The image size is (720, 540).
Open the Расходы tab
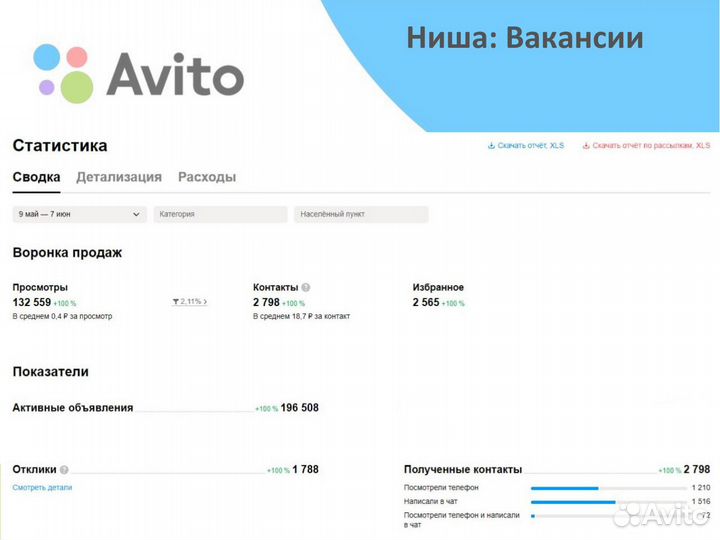tap(207, 177)
